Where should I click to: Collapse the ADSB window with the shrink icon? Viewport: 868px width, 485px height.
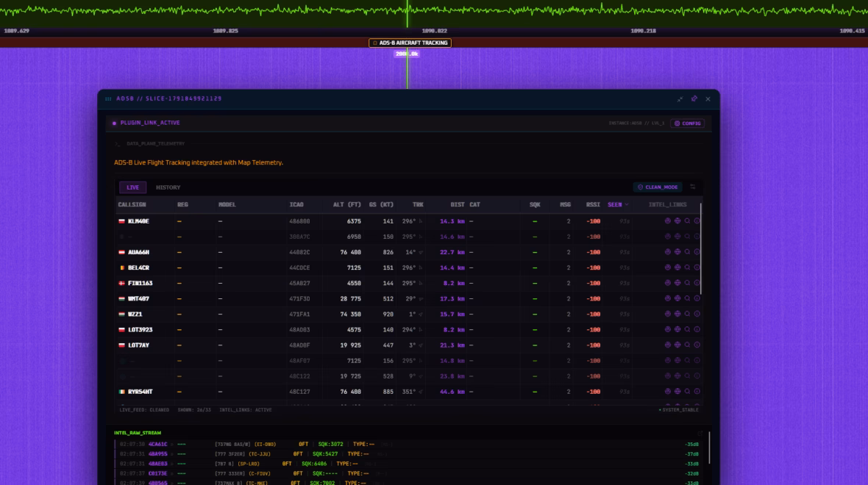click(x=680, y=99)
